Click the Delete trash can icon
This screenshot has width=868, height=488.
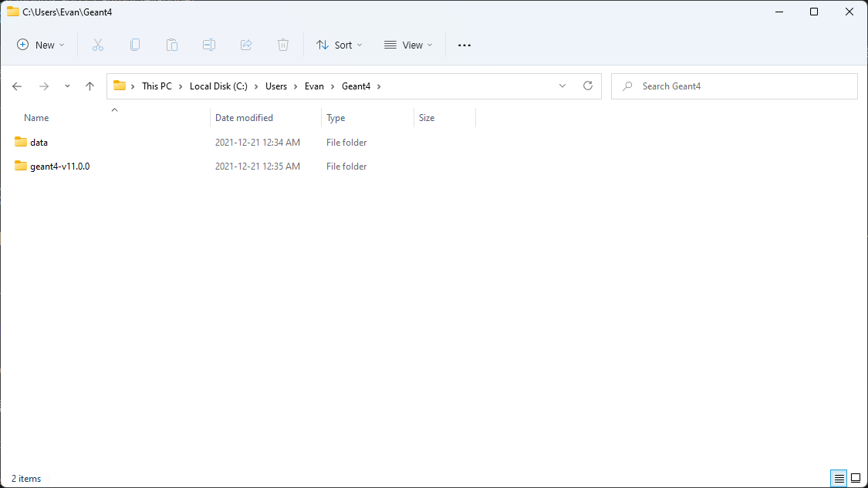coord(283,45)
